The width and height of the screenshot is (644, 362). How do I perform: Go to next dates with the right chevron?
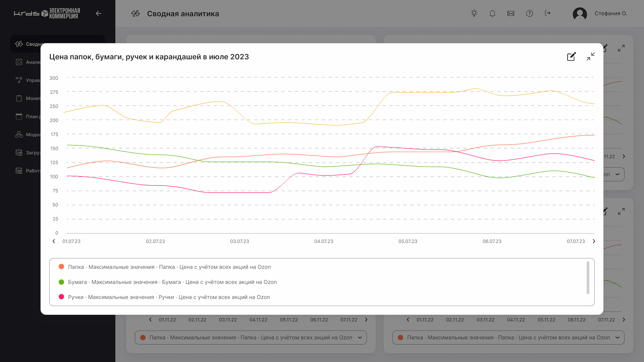(594, 241)
